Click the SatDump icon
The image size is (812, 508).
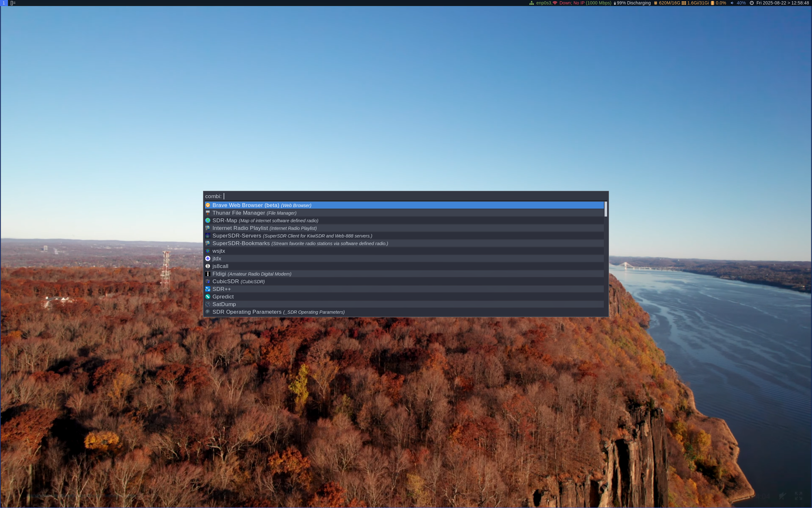point(208,304)
